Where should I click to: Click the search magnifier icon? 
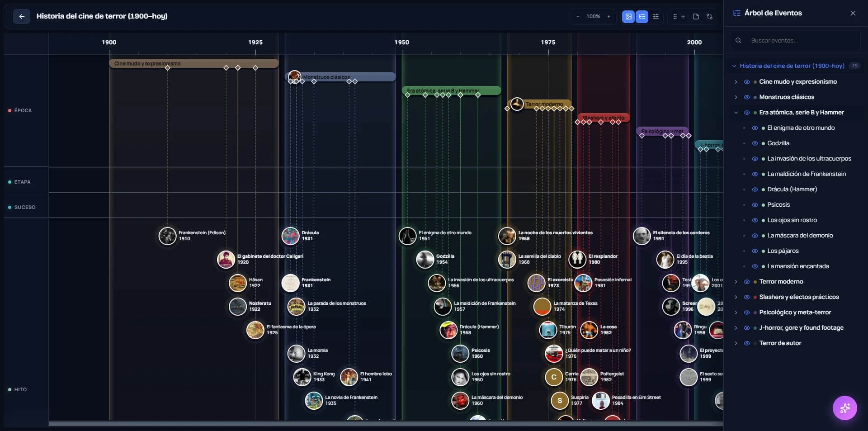click(x=738, y=40)
